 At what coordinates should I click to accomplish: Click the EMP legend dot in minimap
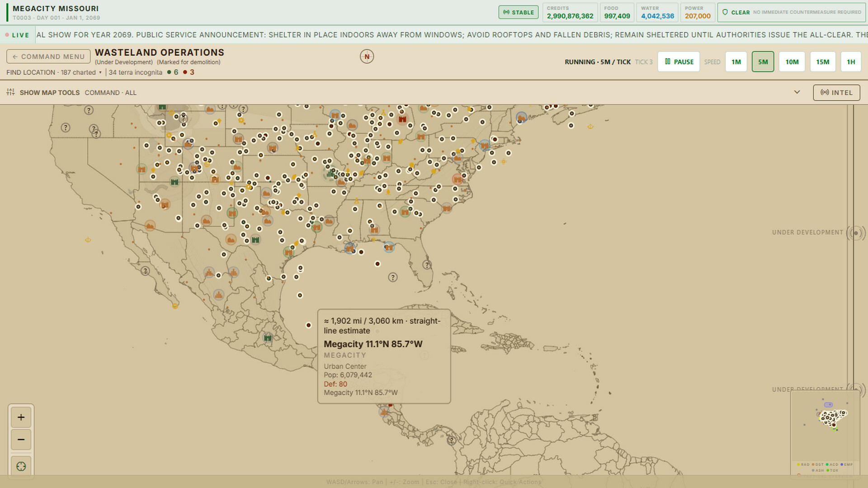pos(841,465)
